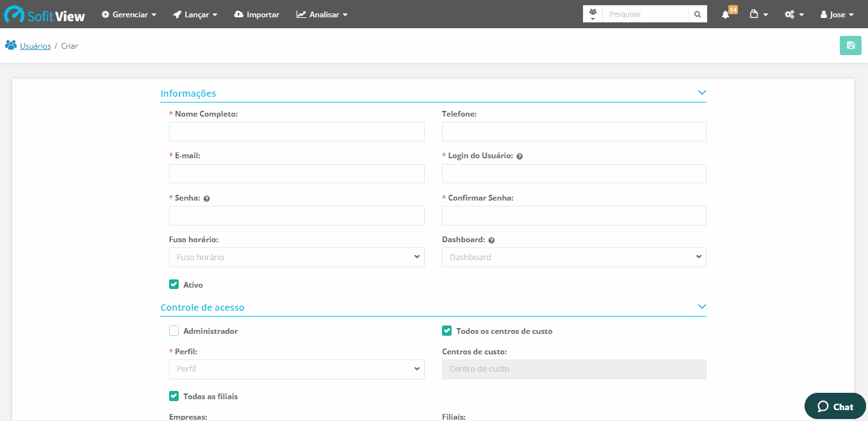Click the Usuários people icon in breadcrumb
868x421 pixels.
coord(10,45)
